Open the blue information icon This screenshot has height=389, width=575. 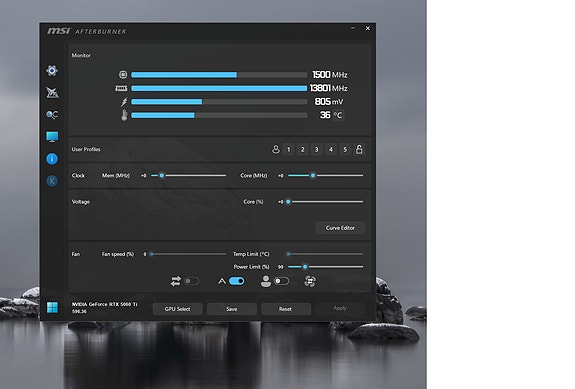pyautogui.click(x=52, y=159)
